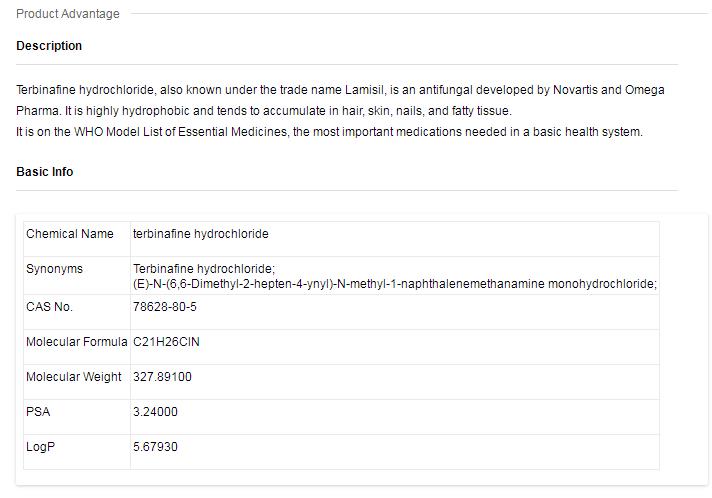This screenshot has width=712, height=498.
Task: Click the LogP value 5.67930
Action: (155, 447)
